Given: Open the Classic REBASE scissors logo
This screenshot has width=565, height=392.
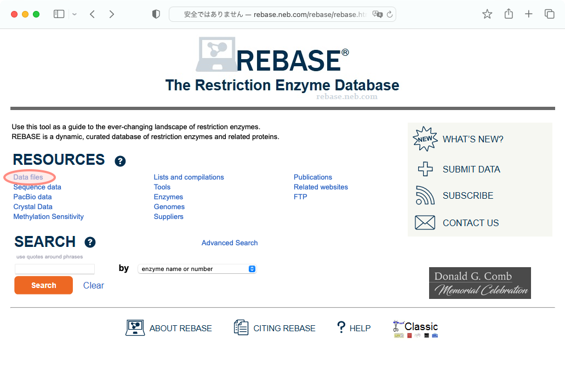Looking at the screenshot, I should coord(416,329).
